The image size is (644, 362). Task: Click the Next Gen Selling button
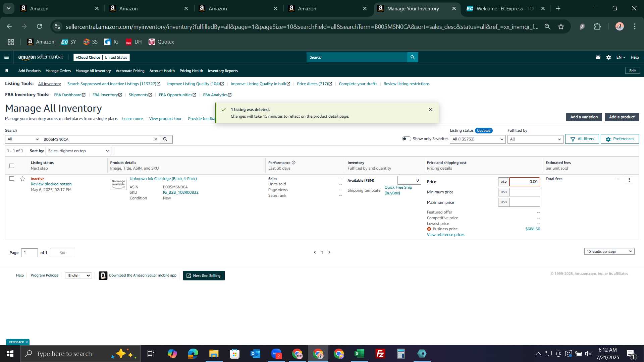pos(204,276)
